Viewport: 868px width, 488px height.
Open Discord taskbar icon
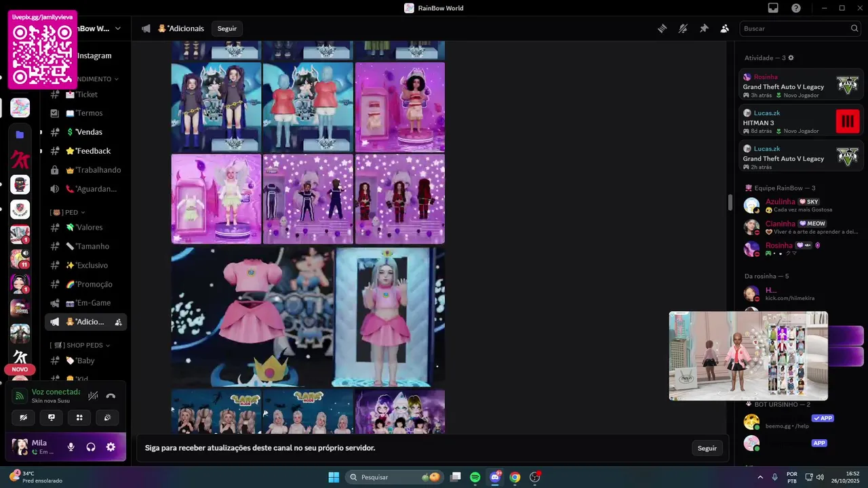click(x=495, y=477)
